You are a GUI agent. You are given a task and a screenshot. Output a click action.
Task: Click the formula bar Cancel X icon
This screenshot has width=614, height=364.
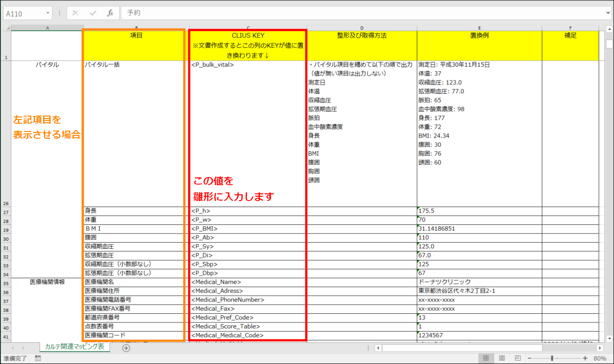click(75, 13)
